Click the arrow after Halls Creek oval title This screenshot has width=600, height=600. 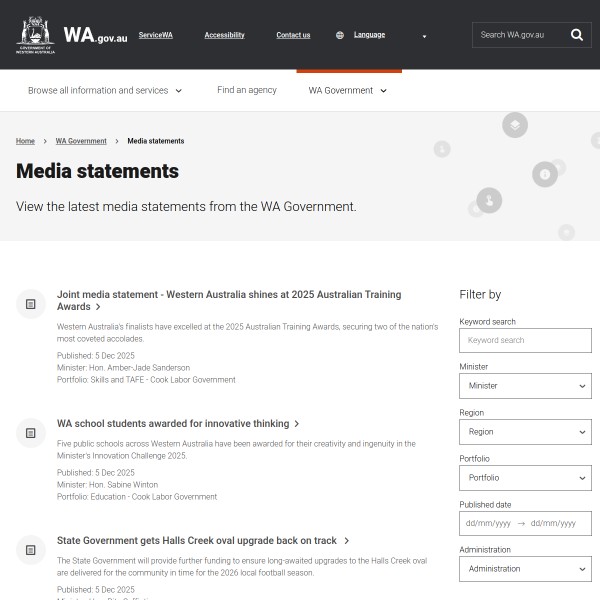click(345, 541)
